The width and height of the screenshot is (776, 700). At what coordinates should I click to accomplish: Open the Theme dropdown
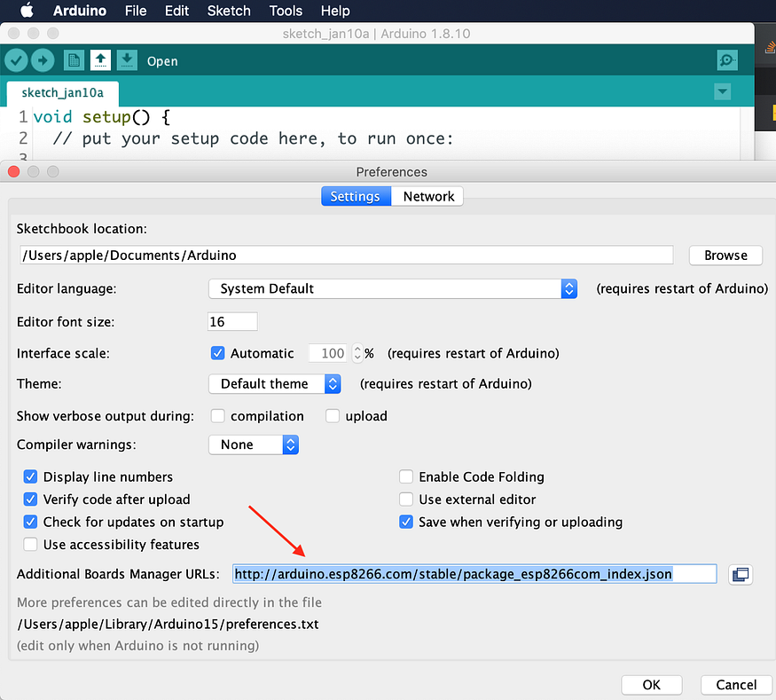pos(275,383)
